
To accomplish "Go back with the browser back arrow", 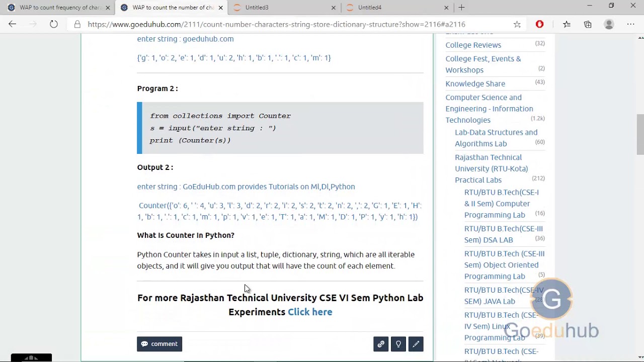I will point(12,24).
